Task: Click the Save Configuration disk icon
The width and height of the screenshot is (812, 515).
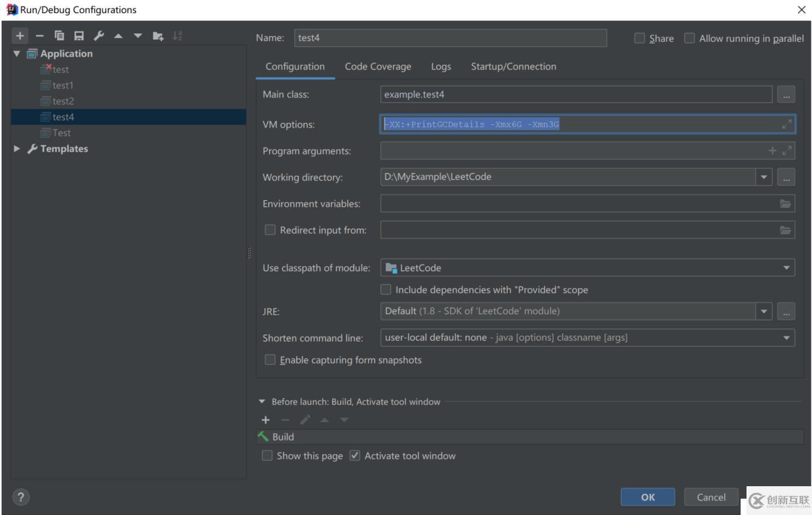Action: [79, 36]
